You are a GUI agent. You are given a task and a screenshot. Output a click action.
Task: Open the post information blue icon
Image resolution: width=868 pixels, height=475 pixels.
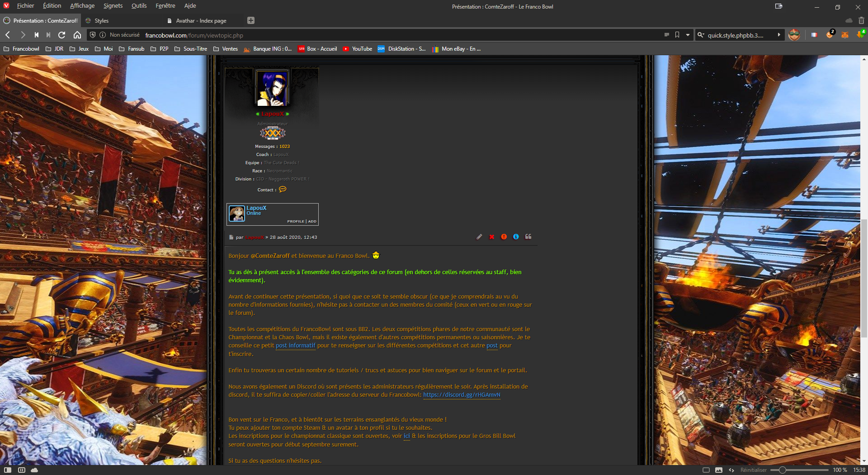[516, 237]
